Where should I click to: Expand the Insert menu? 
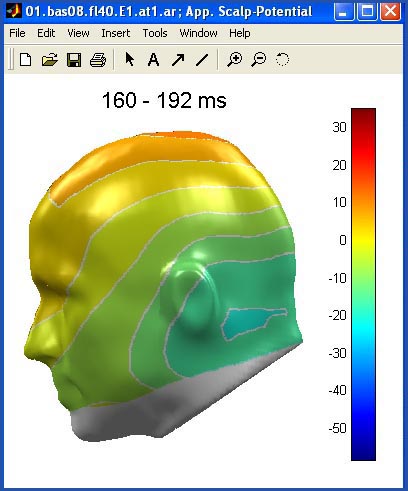tap(116, 33)
